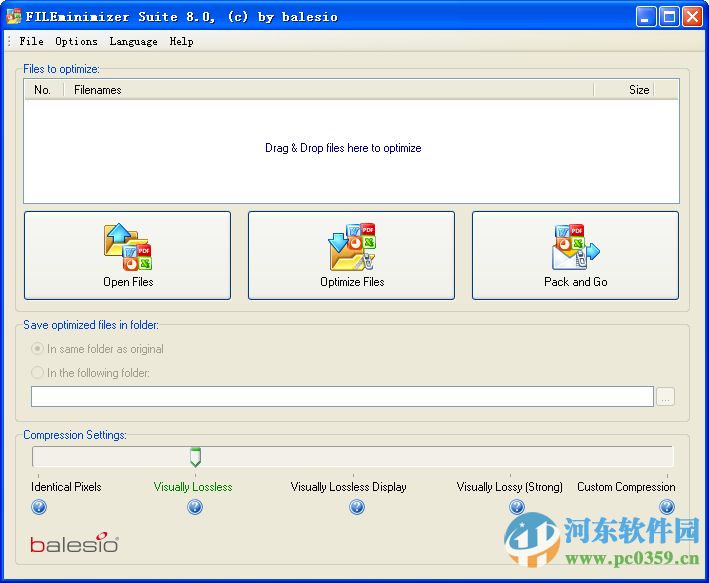Click the browse folder '...' button
This screenshot has height=583, width=709.
[x=665, y=396]
